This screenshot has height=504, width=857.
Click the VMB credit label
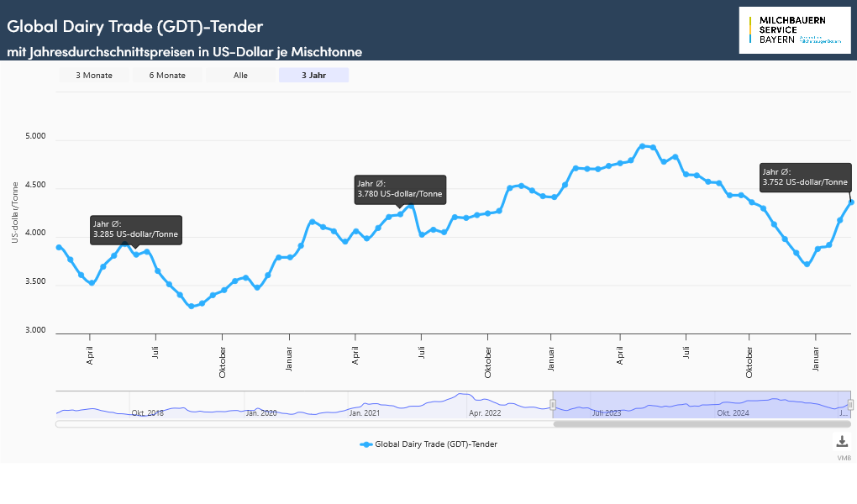click(x=844, y=459)
